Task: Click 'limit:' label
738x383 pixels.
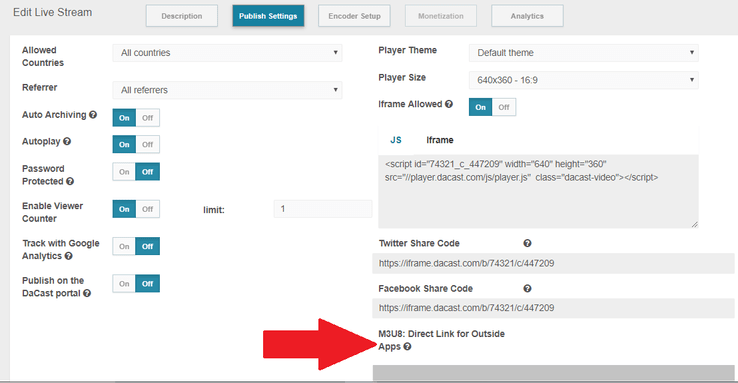Action: coord(214,210)
